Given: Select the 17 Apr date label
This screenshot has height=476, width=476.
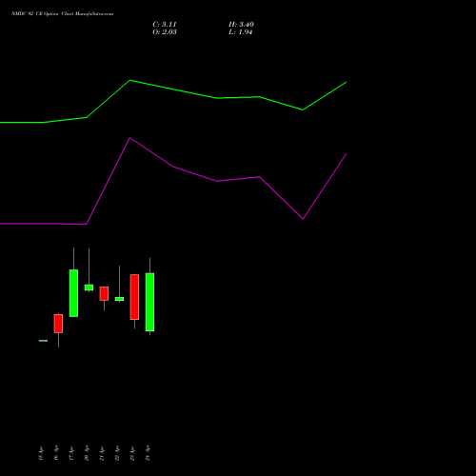Looking at the screenshot, I should pos(71,453).
